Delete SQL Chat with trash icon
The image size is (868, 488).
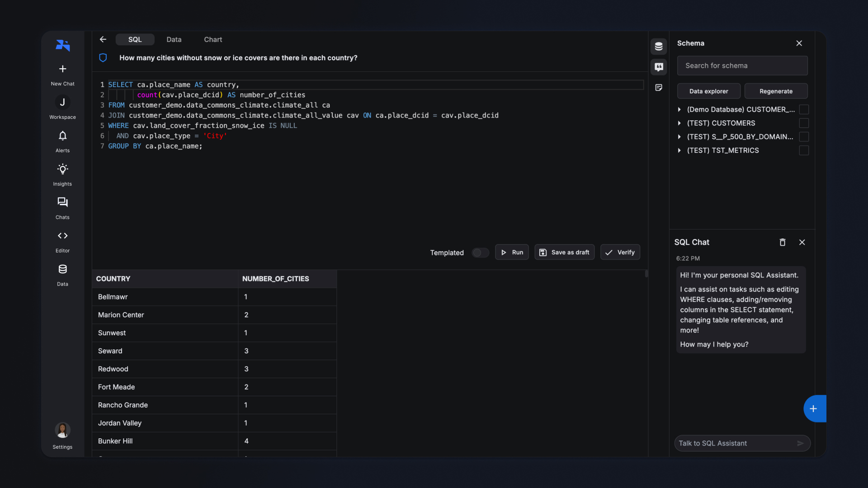point(783,243)
